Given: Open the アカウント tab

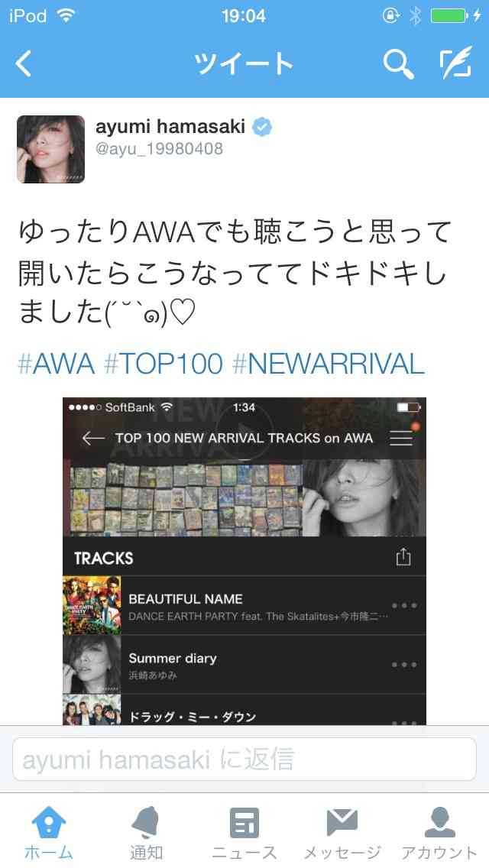Looking at the screenshot, I should (x=439, y=833).
